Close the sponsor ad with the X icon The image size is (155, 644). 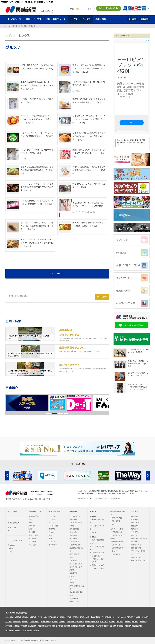click(148, 40)
